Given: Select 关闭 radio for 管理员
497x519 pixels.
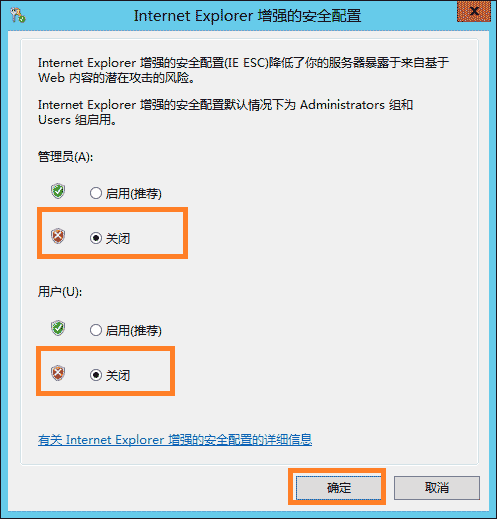Looking at the screenshot, I should coord(96,238).
